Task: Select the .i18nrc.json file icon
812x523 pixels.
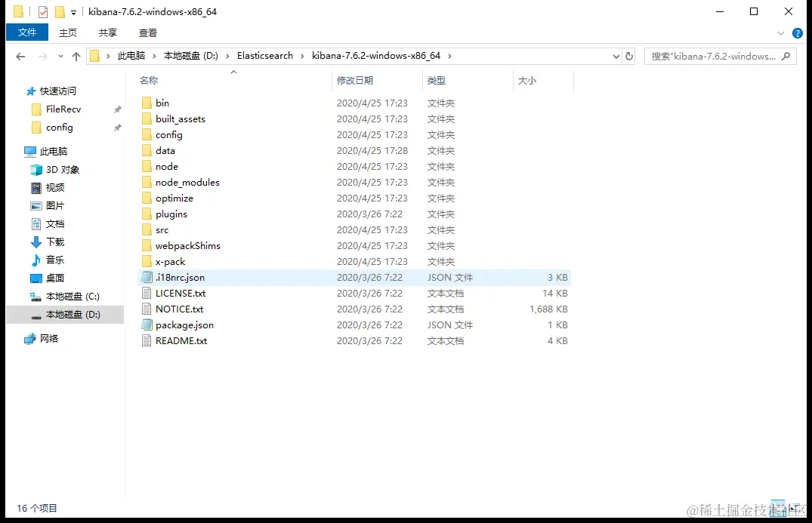Action: [147, 277]
